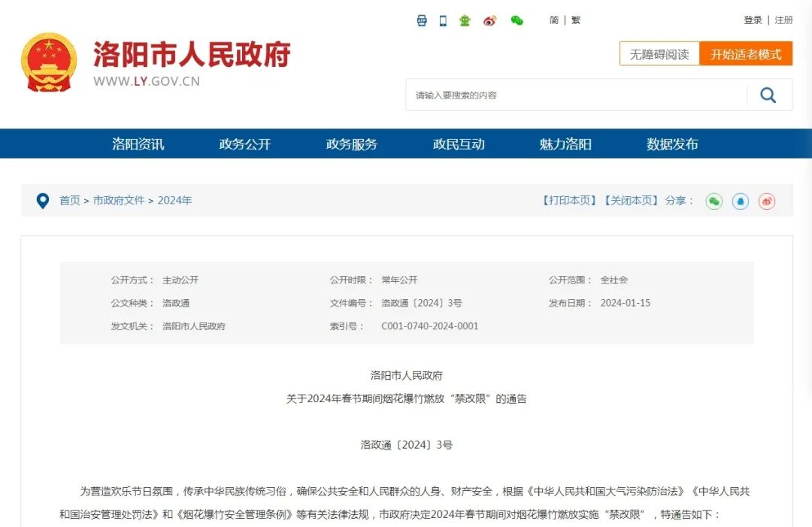Click the APP download icon in header
812x527 pixels.
coord(422,20)
